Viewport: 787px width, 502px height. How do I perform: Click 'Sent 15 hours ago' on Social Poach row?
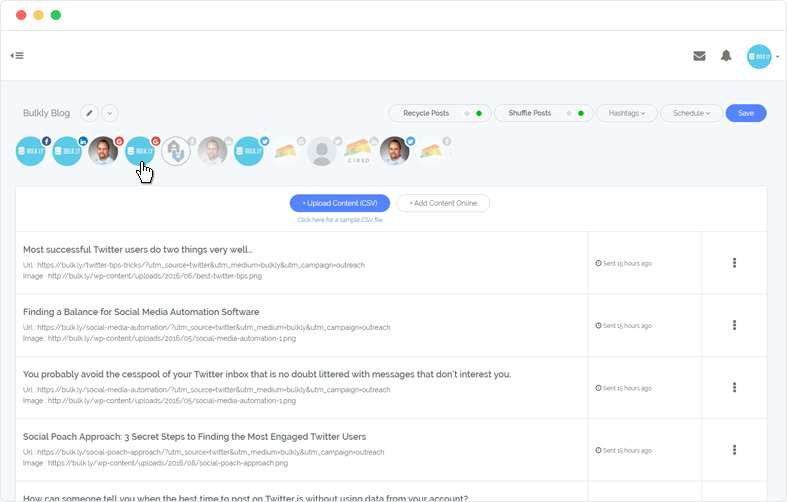(x=623, y=450)
